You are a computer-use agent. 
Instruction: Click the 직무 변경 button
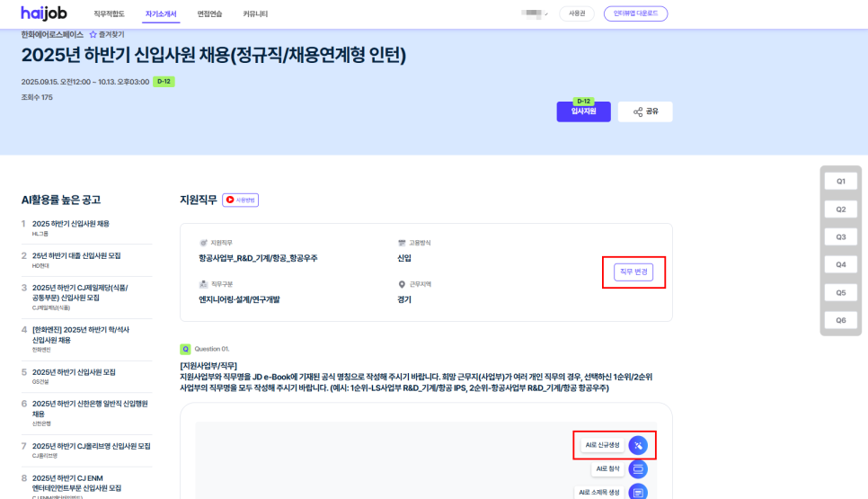633,272
